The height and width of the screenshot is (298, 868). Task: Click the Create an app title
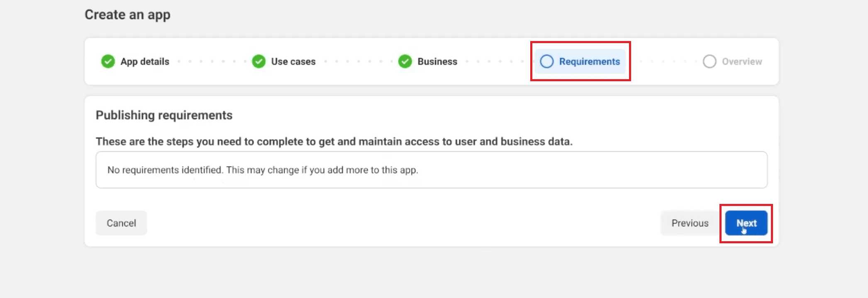pos(127,15)
